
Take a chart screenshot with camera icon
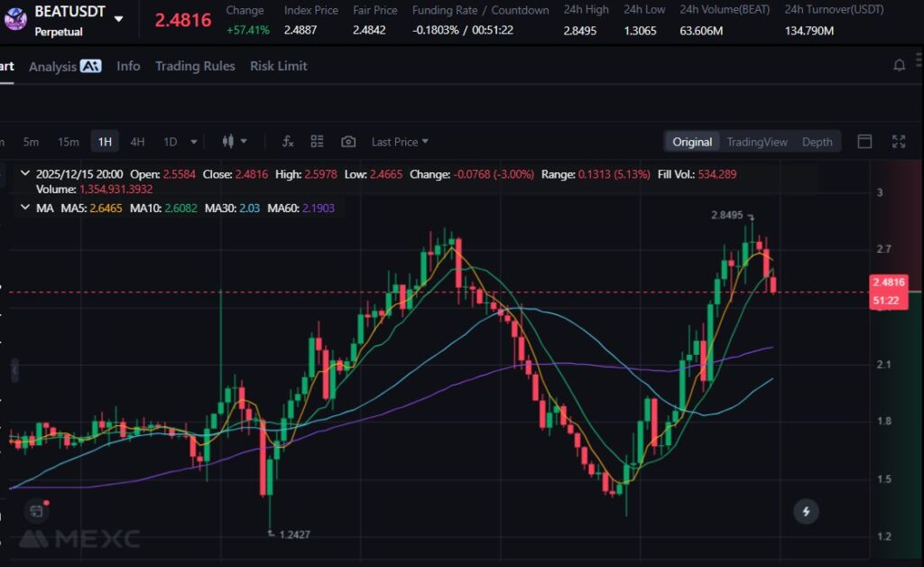coord(348,142)
